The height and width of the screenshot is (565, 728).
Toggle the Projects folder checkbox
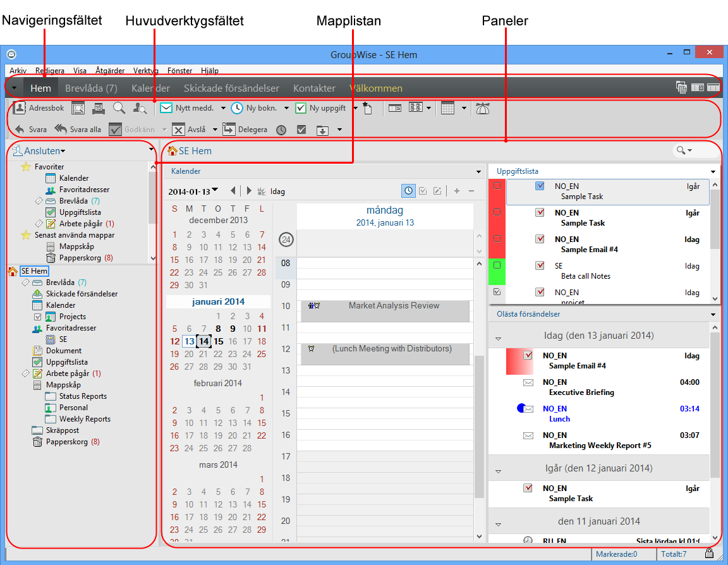tap(38, 317)
